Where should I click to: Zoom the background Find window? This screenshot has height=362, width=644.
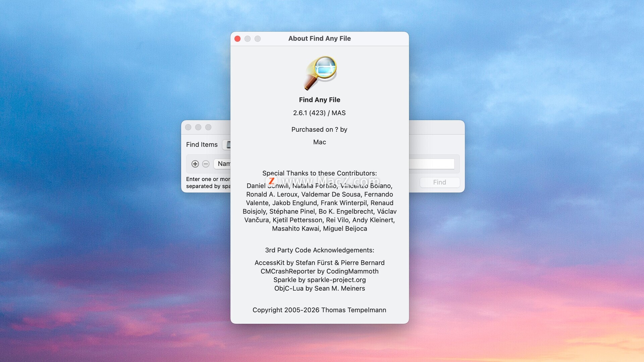click(x=208, y=127)
